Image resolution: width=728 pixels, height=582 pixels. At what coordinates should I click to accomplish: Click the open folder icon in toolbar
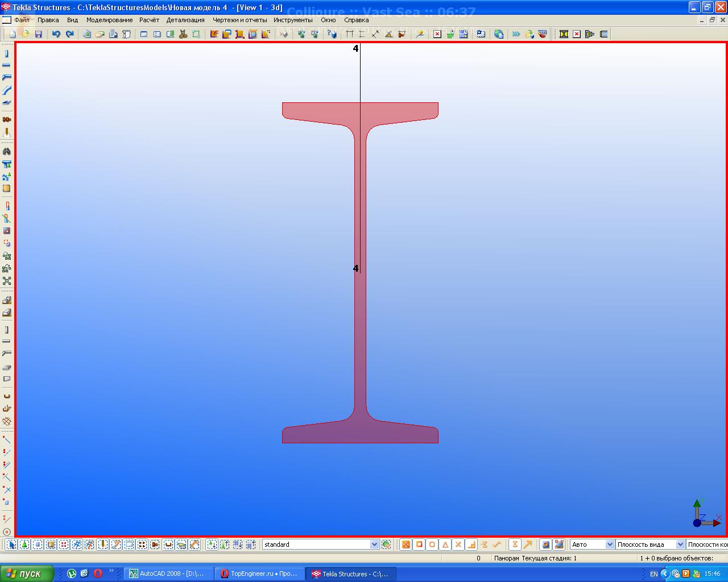26,34
